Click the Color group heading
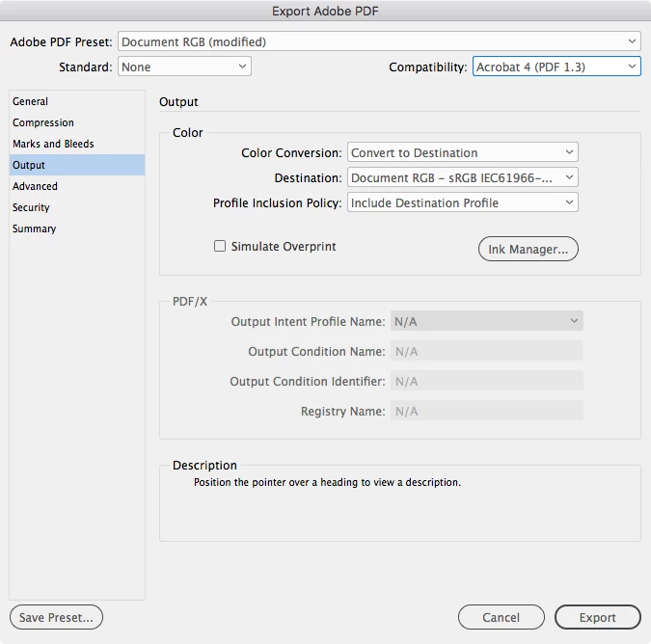The width and height of the screenshot is (651, 644). pyautogui.click(x=188, y=133)
